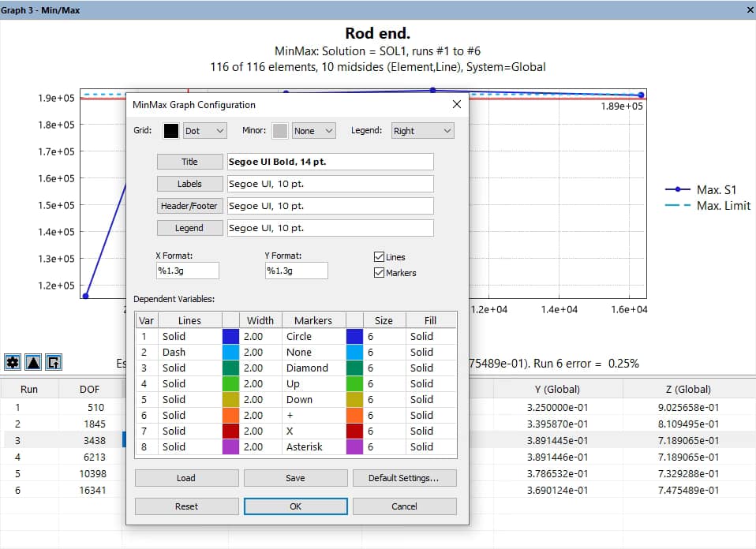Screen dimensions: 756x549
Task: Toggle the Lines checkbox
Action: pos(379,257)
